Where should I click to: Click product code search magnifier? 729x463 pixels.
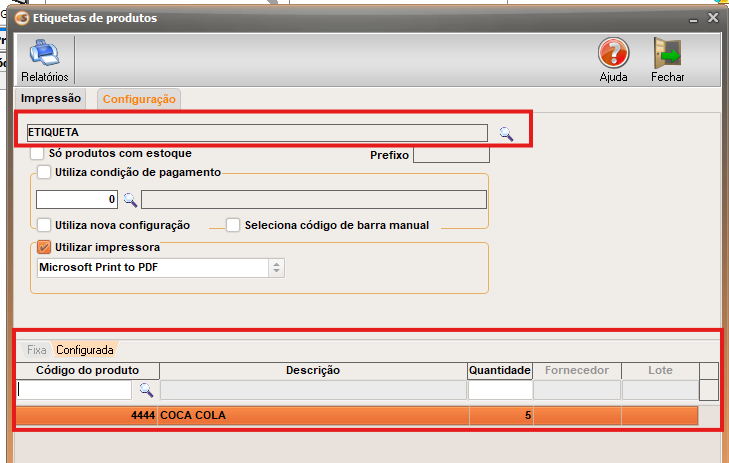[x=145, y=390]
